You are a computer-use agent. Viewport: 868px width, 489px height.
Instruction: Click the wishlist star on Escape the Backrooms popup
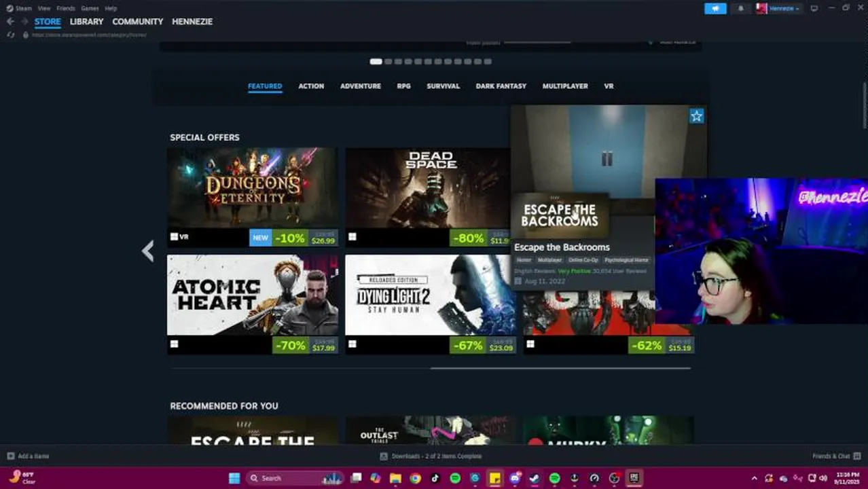(696, 116)
